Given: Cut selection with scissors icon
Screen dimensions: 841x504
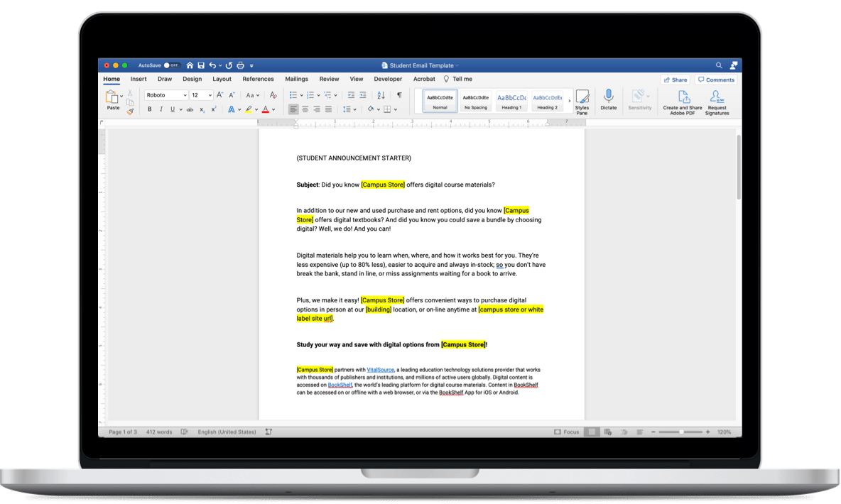Looking at the screenshot, I should [x=130, y=93].
